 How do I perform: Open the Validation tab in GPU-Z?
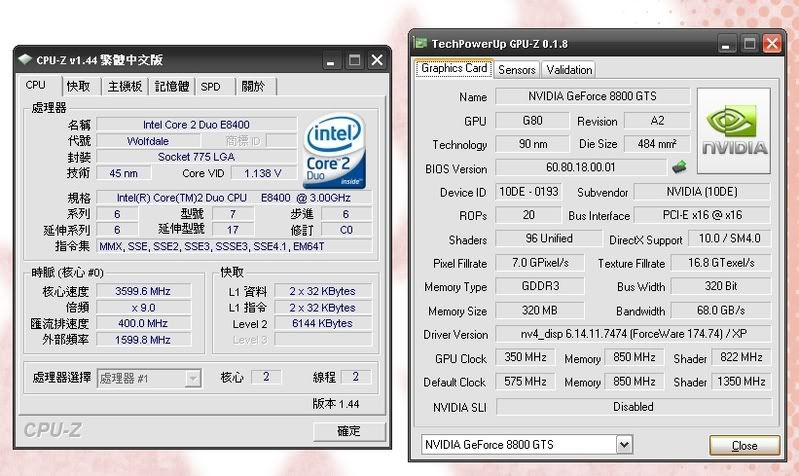569,70
